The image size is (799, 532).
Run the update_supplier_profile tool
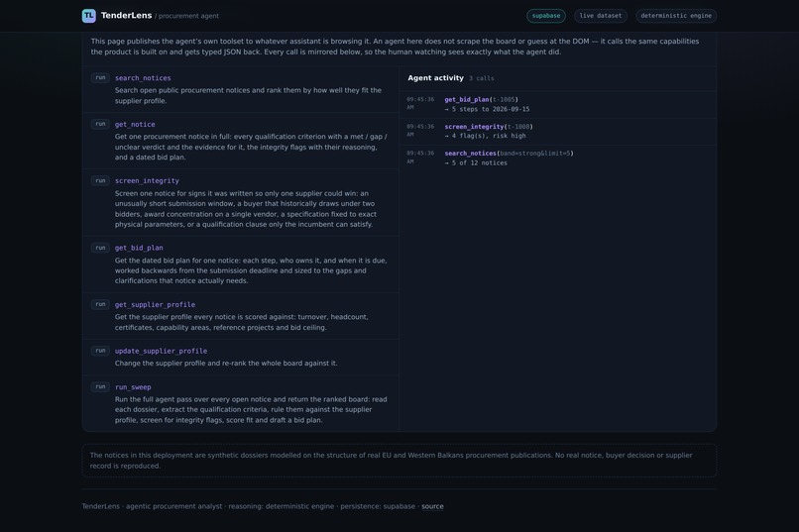point(100,351)
